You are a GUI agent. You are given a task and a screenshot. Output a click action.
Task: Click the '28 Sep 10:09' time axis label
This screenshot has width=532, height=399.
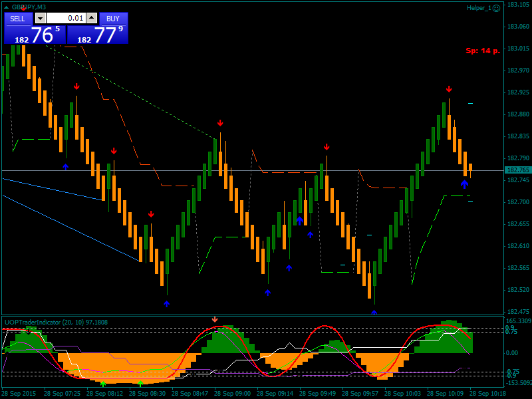tap(445, 394)
